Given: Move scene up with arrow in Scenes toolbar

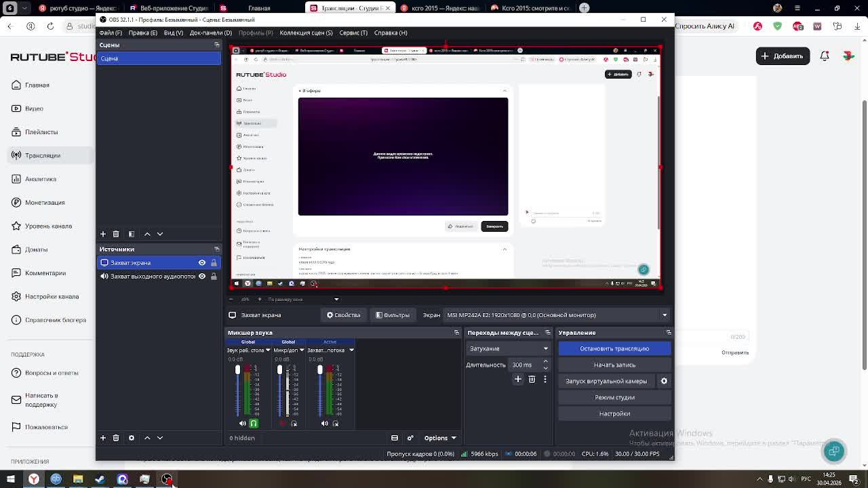Looking at the screenshot, I should [x=147, y=234].
